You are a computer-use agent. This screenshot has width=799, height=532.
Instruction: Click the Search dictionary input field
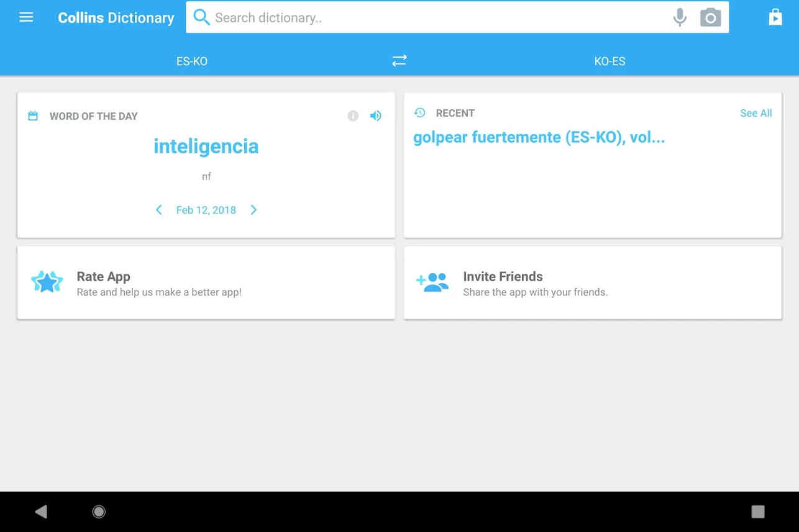point(435,17)
